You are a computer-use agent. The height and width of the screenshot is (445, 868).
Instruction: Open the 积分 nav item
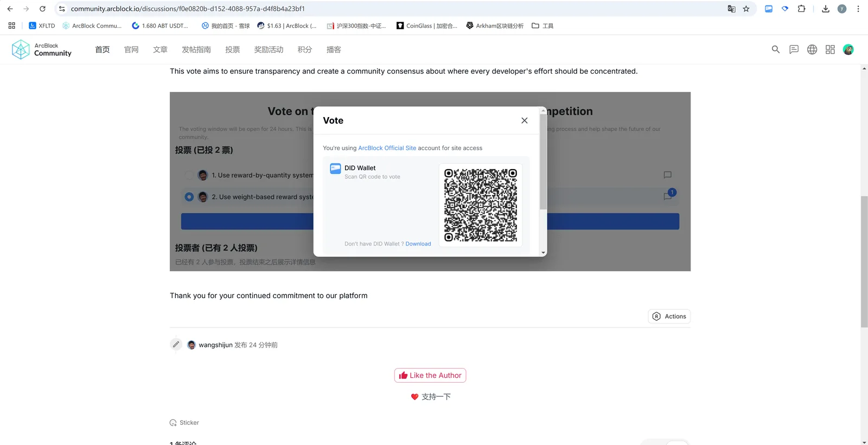[x=305, y=49]
